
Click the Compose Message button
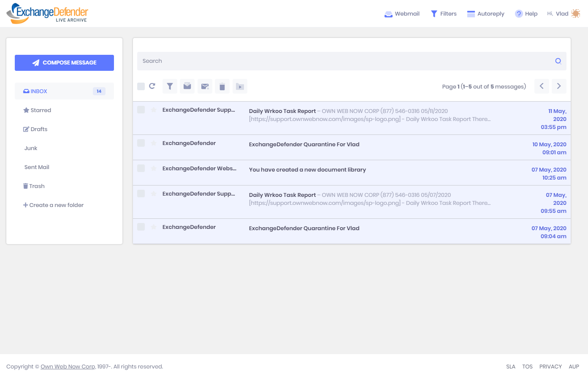tap(64, 63)
